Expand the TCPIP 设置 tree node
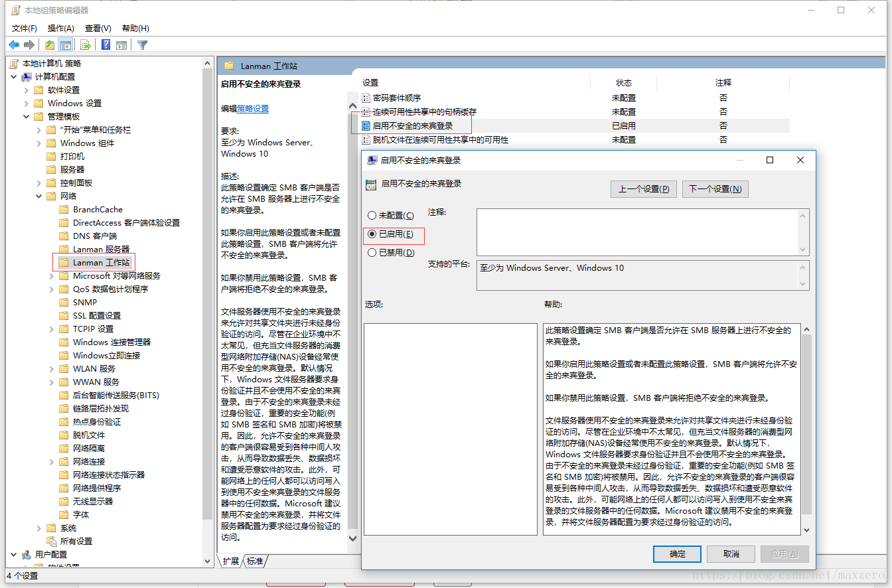The width and height of the screenshot is (892, 588). tap(52, 329)
